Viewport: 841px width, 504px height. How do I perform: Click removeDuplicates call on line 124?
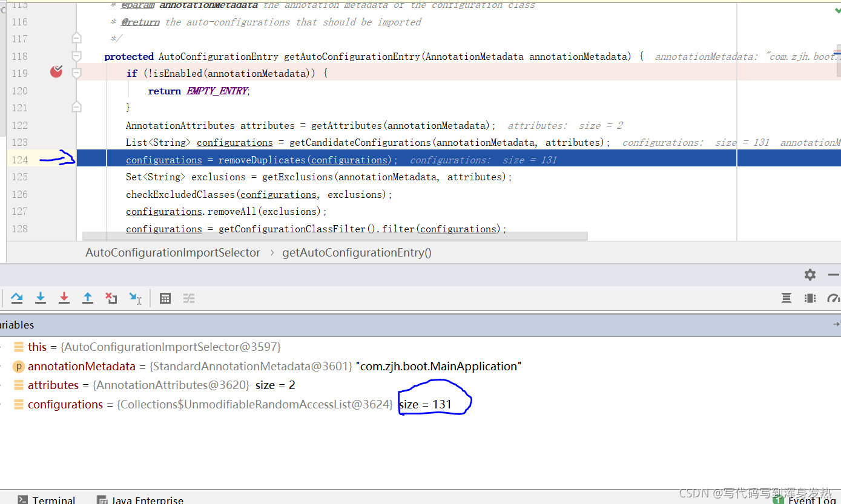(262, 160)
